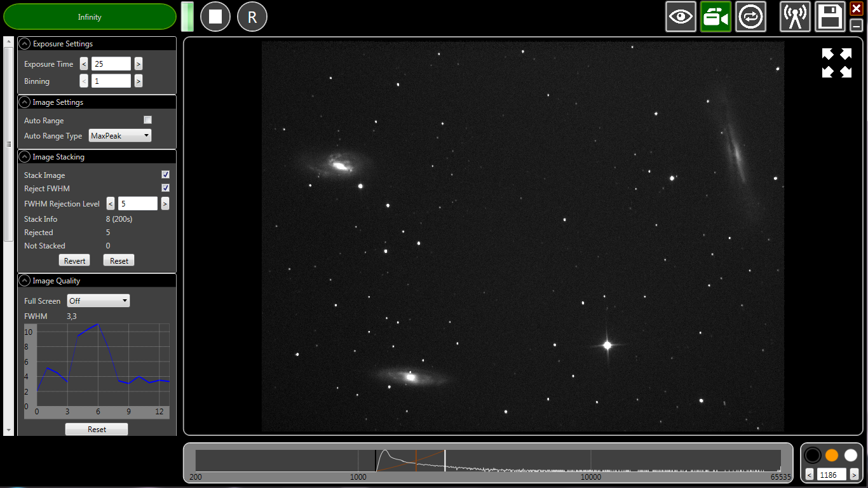Collapse the Image Settings section
The image size is (868, 488).
tap(25, 102)
